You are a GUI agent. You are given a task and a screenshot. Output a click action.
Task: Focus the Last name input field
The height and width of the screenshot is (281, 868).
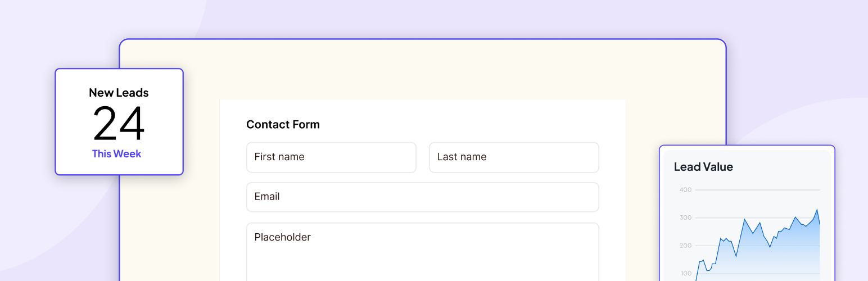coord(514,157)
